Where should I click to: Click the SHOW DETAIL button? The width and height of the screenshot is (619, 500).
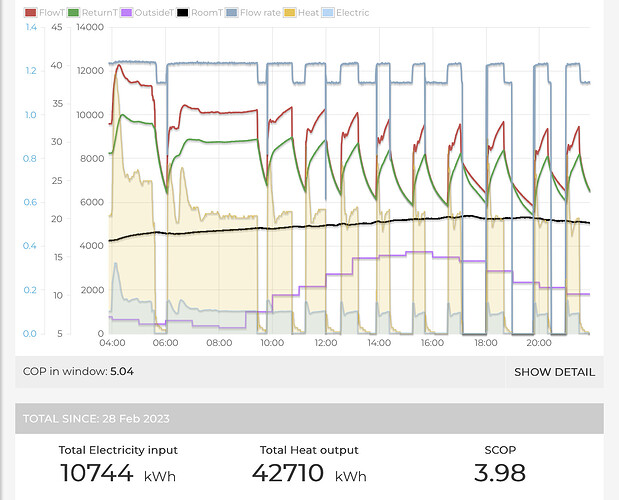[554, 372]
